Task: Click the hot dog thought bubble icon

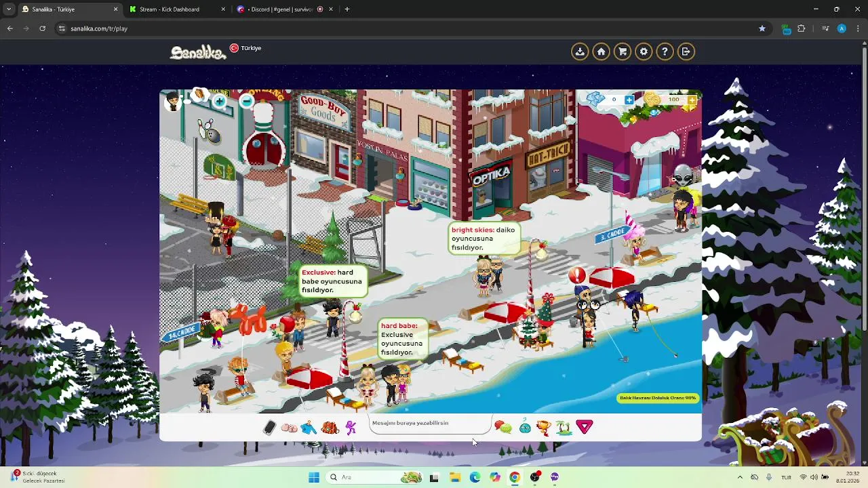Action: 199,95
